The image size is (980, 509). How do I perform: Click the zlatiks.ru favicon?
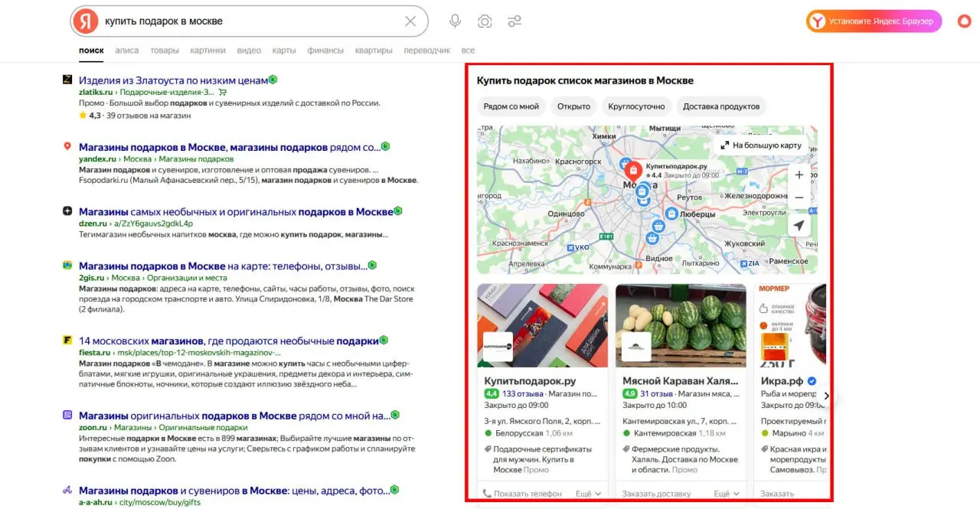pos(67,80)
